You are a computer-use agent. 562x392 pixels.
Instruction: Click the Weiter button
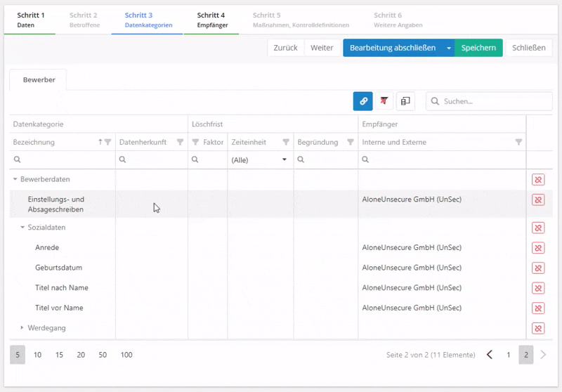tap(322, 48)
